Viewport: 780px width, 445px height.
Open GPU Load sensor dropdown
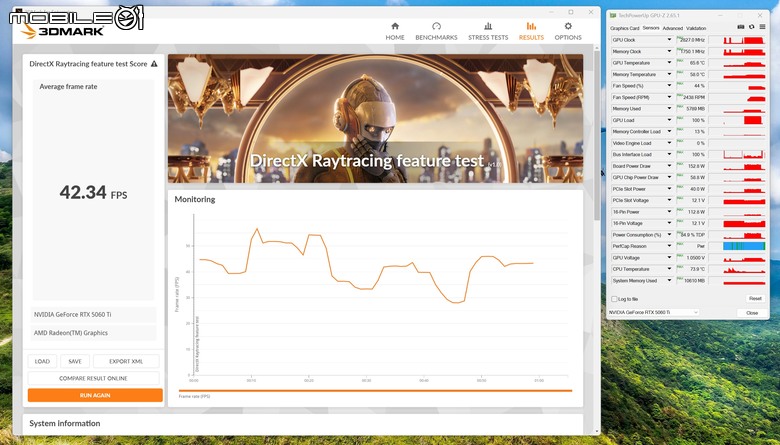pyautogui.click(x=669, y=120)
